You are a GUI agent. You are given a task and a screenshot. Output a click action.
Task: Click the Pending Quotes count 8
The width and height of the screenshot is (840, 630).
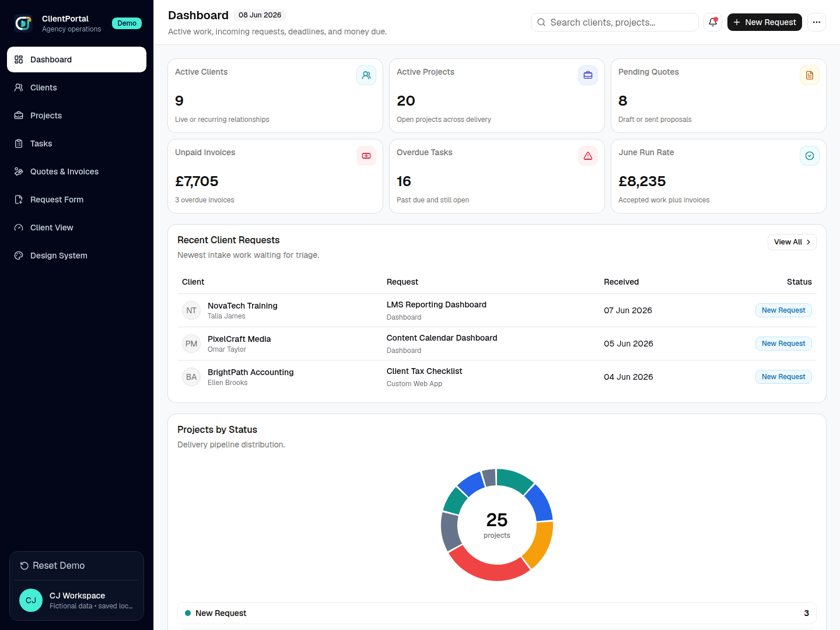[623, 101]
